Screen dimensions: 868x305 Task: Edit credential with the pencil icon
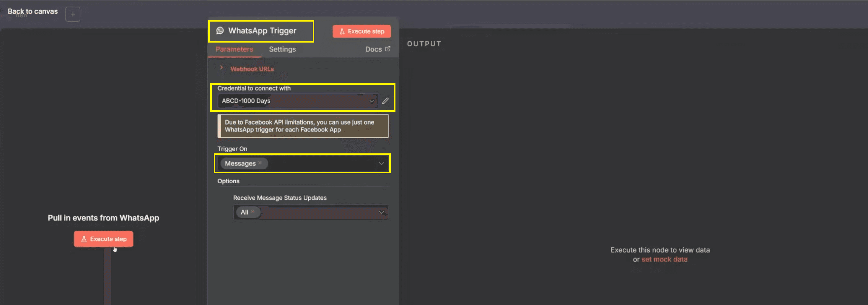pos(385,101)
